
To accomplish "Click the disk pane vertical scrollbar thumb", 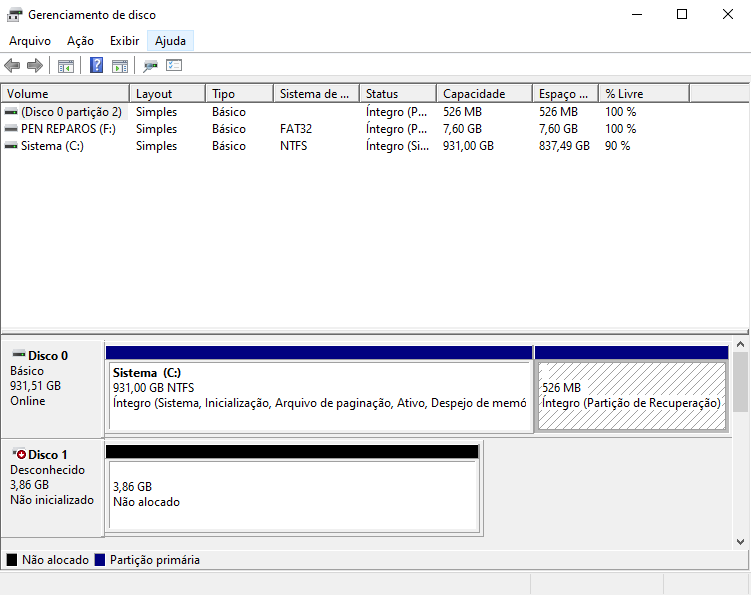I will [740, 382].
